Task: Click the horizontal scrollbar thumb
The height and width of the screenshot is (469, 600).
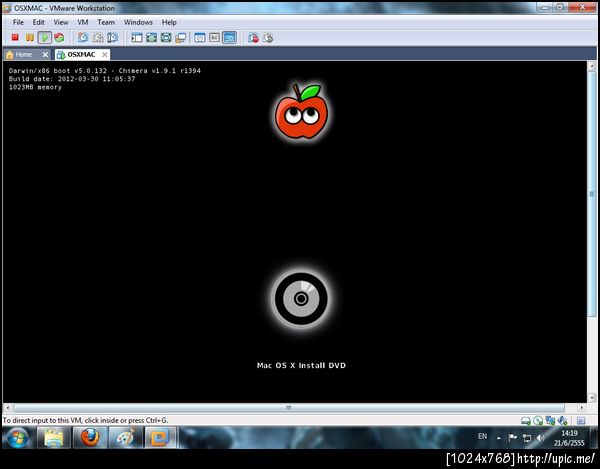Action: point(289,408)
